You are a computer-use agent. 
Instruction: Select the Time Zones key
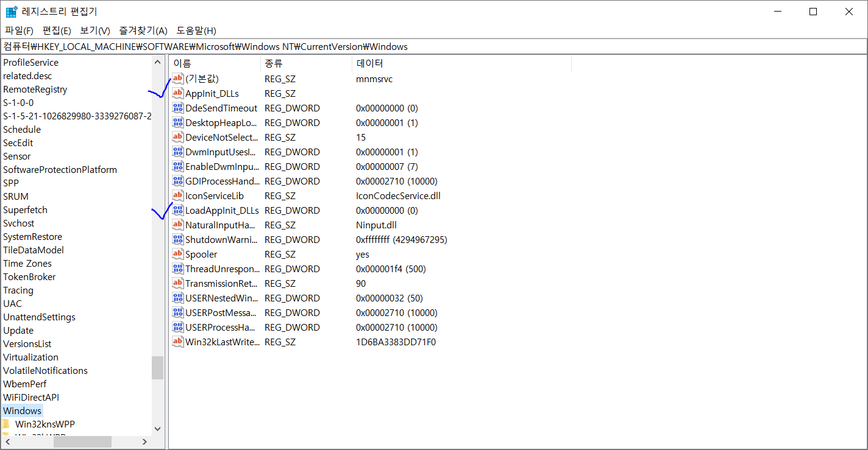(27, 263)
